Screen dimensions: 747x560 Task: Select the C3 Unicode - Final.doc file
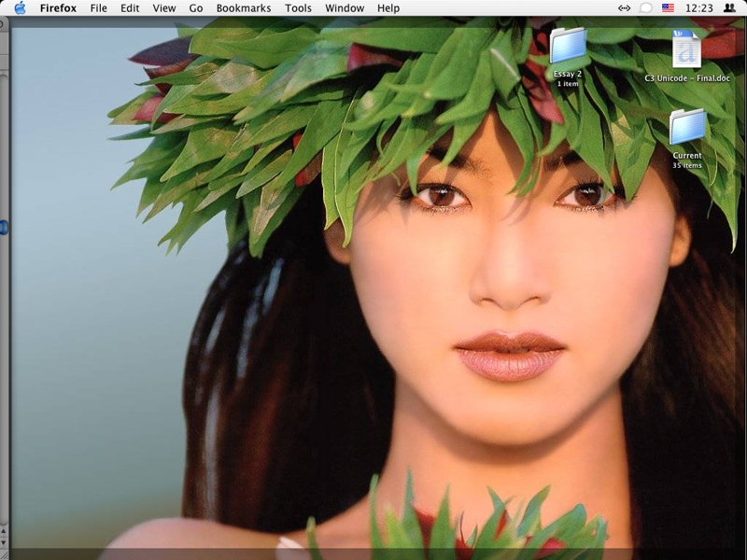coord(686,49)
